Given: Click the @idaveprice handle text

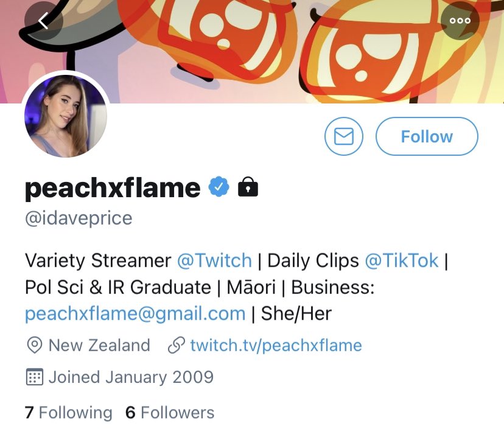Looking at the screenshot, I should [79, 218].
